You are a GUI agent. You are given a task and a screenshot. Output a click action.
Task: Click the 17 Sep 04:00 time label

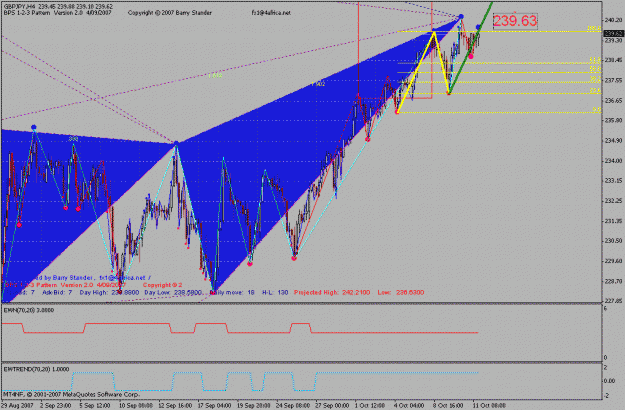(215, 406)
